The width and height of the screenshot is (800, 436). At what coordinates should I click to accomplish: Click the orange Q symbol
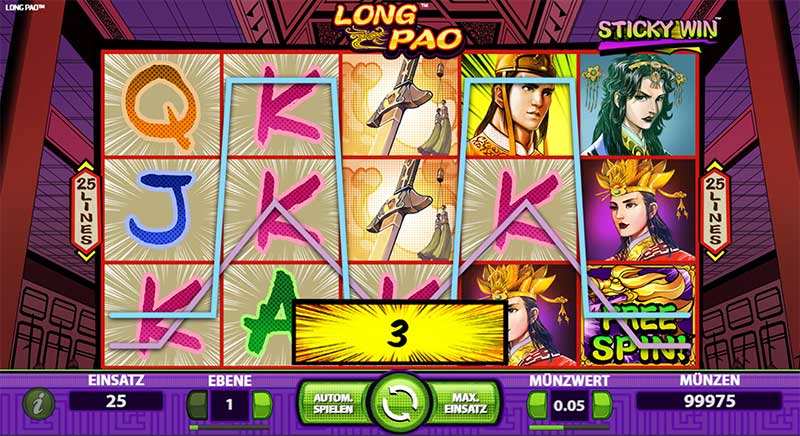point(162,105)
